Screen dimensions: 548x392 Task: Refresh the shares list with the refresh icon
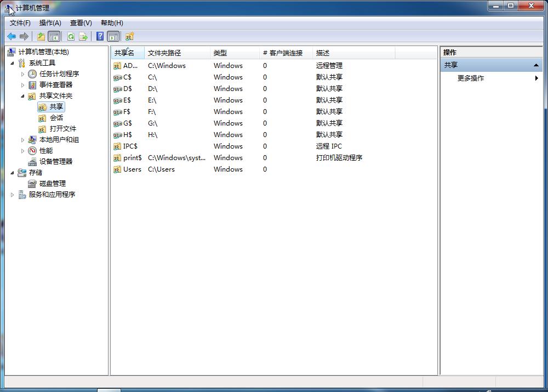coord(71,36)
